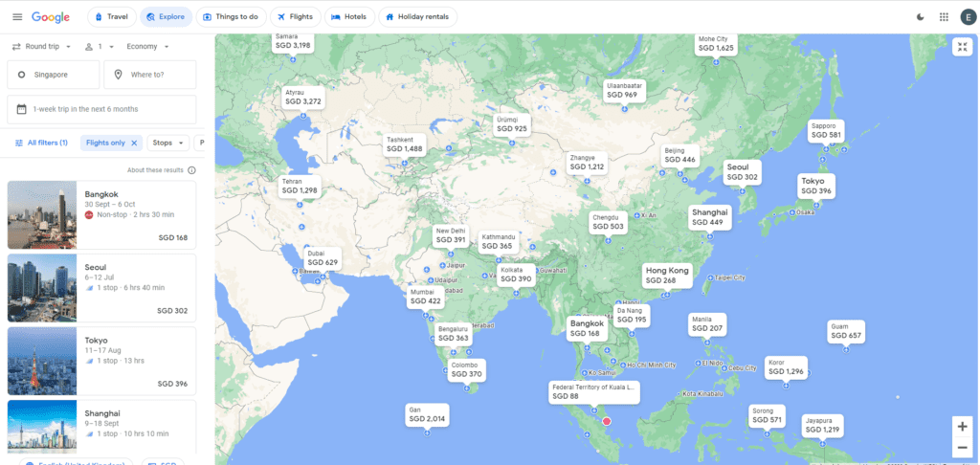Open the trip dates selector

click(x=101, y=109)
